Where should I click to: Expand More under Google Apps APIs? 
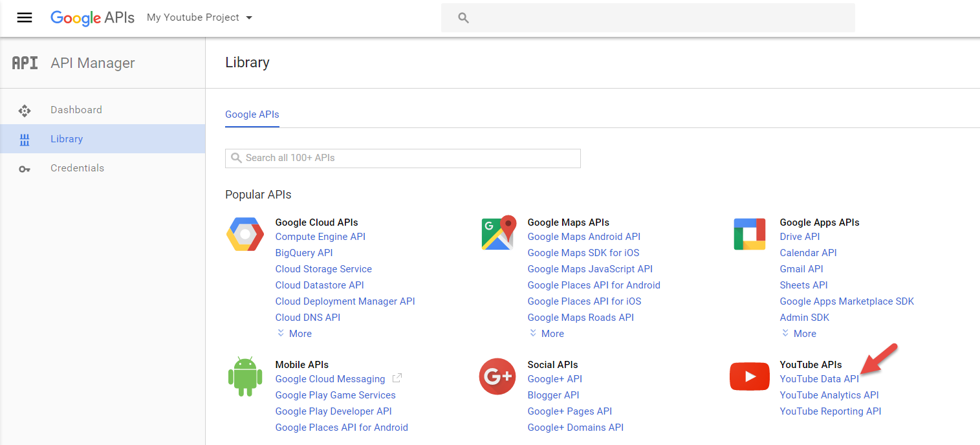pyautogui.click(x=799, y=334)
